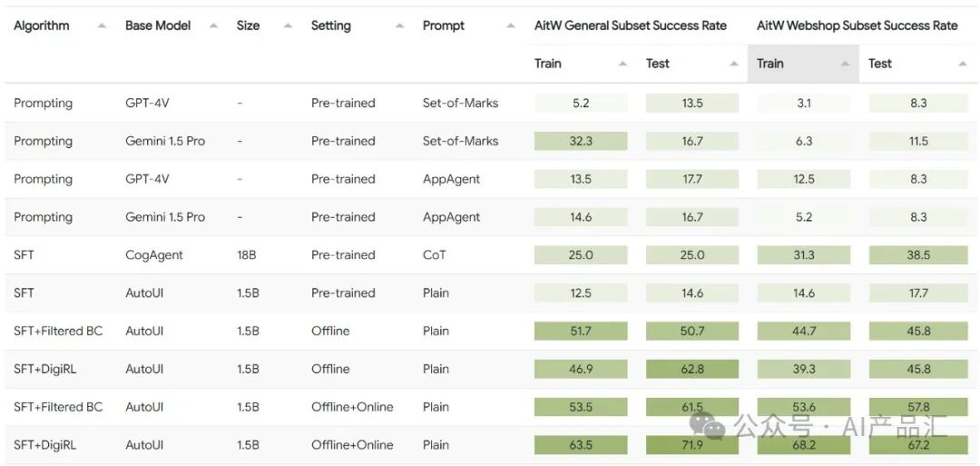Image resolution: width=980 pixels, height=466 pixels.
Task: Select the 38.5 Webshop Test cell
Action: [x=918, y=255]
